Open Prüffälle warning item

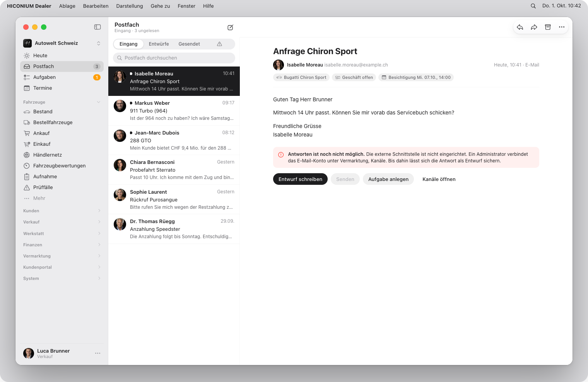[62, 188]
